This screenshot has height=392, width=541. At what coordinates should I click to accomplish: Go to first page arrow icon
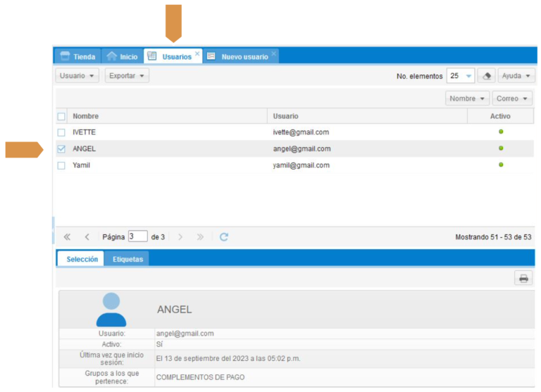67,237
